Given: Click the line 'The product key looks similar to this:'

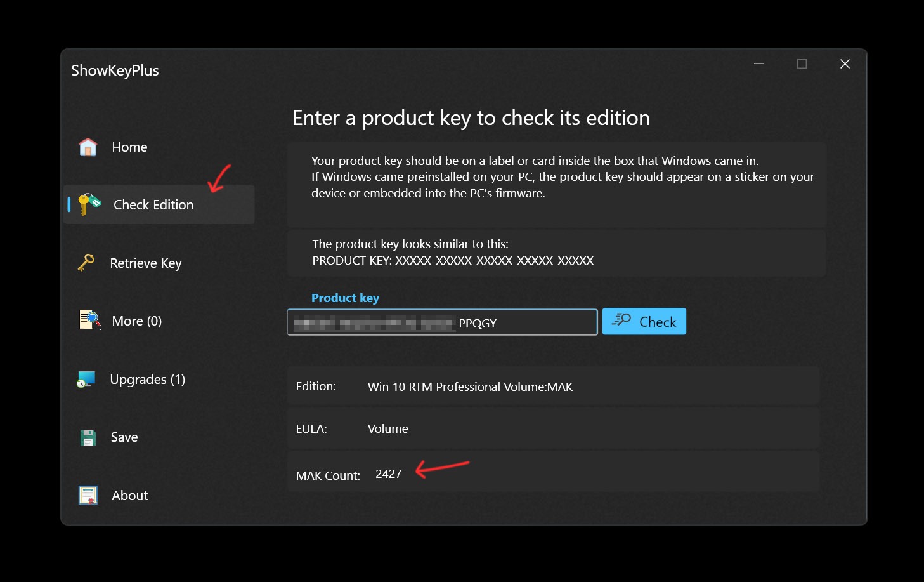Looking at the screenshot, I should tap(410, 244).
